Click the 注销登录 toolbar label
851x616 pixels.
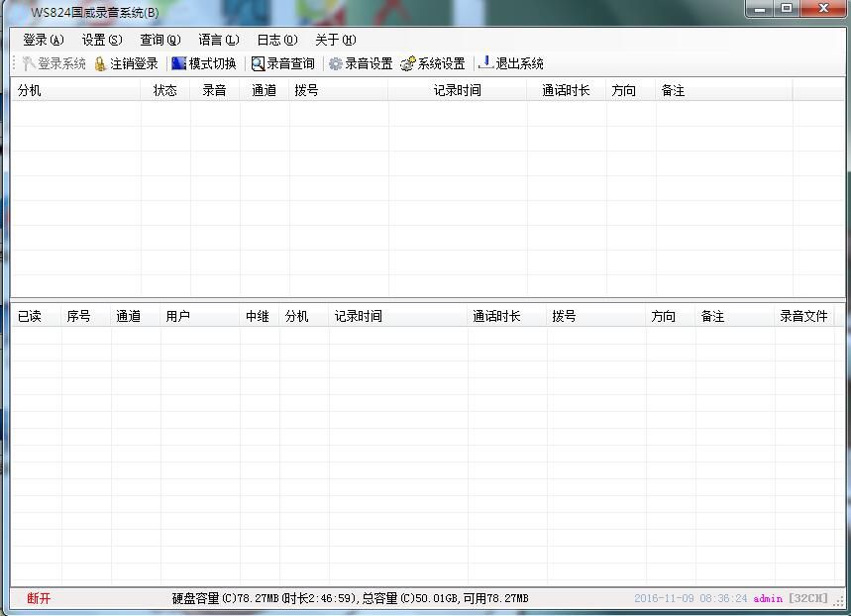(134, 64)
